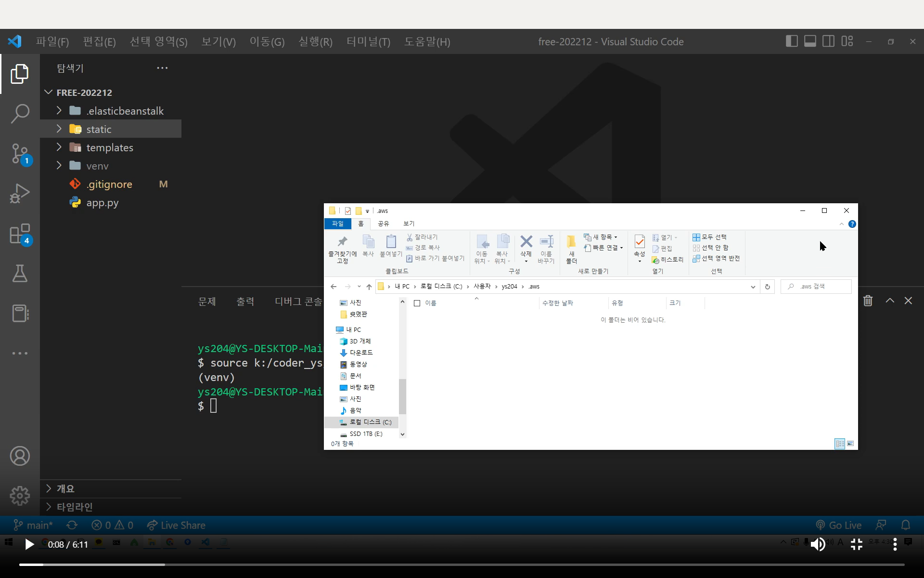Open the File menu in VS Code

point(52,41)
